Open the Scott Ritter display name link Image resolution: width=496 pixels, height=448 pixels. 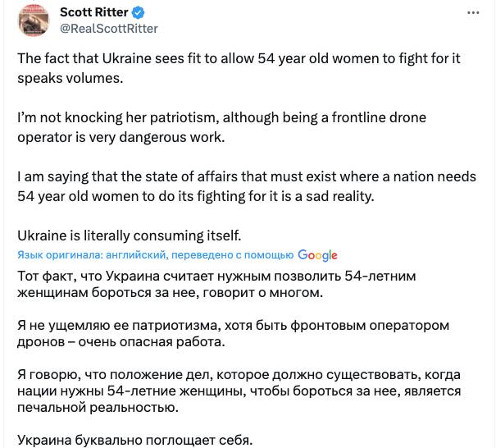[x=93, y=13]
